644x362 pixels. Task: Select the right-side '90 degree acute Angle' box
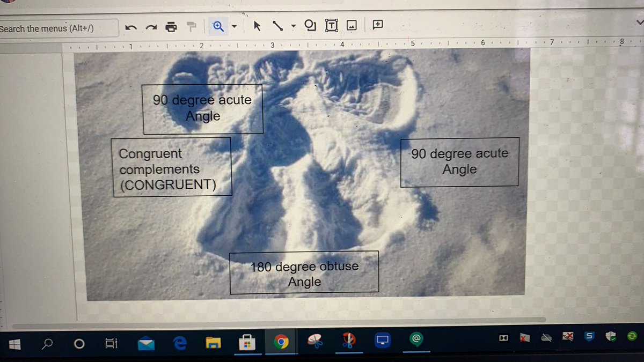[x=459, y=161]
